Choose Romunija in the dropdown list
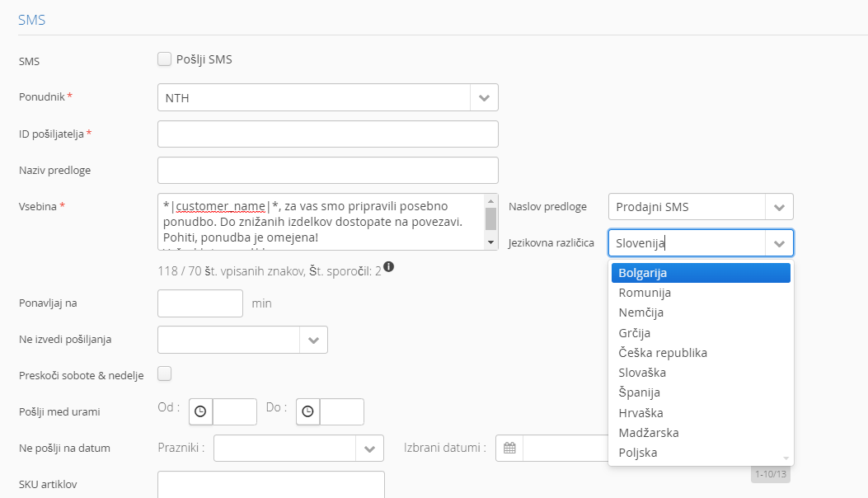Viewport: 868px width, 498px height. [701, 293]
